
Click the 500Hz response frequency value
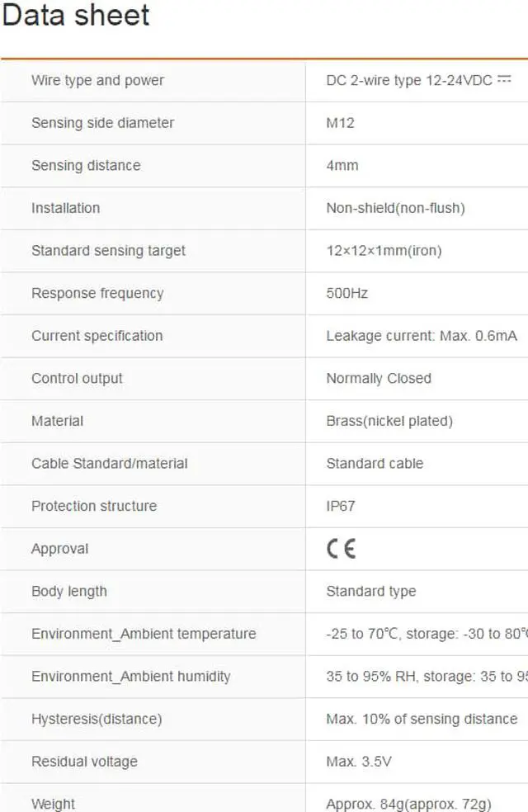pos(346,293)
